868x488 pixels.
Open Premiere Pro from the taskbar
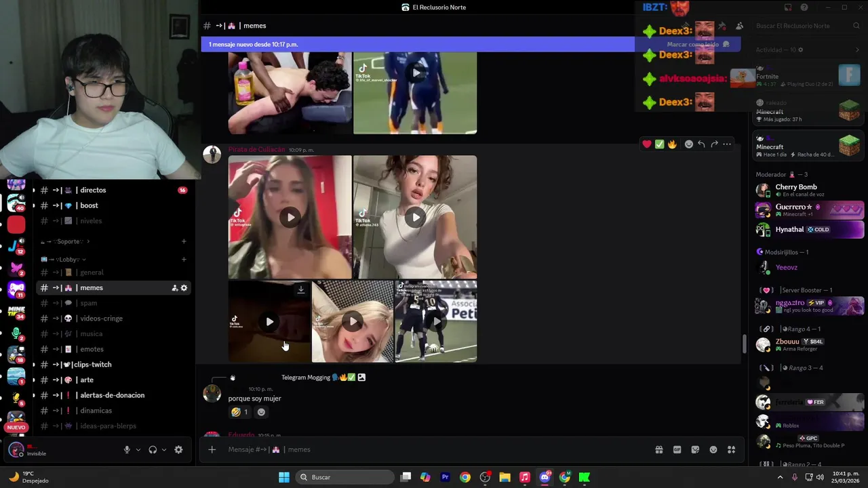tap(445, 477)
